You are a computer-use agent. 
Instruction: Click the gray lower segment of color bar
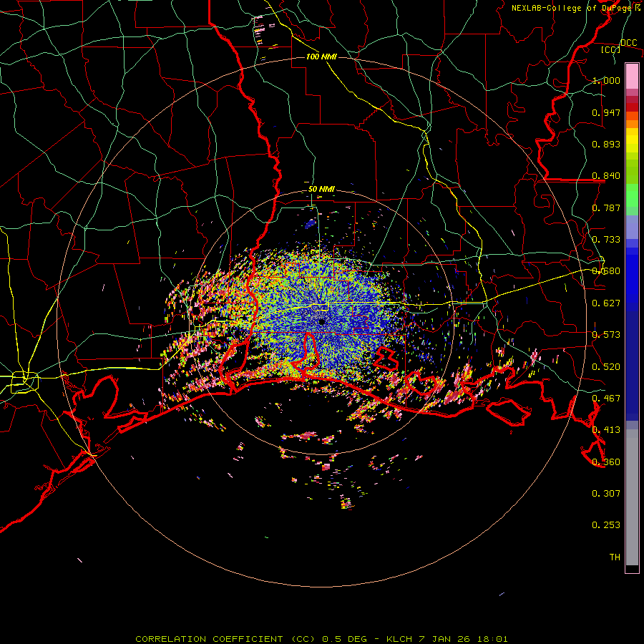(x=632, y=497)
